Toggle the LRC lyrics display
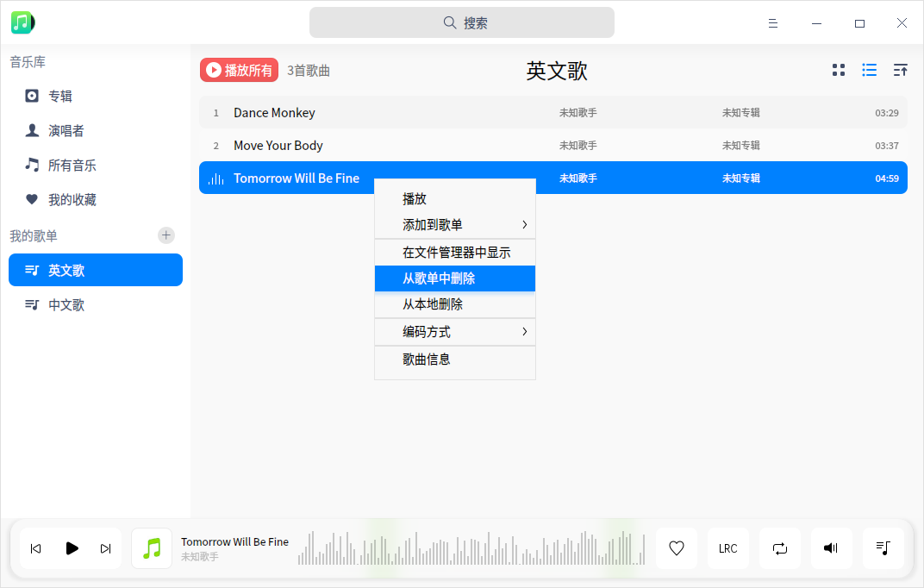 click(x=727, y=548)
